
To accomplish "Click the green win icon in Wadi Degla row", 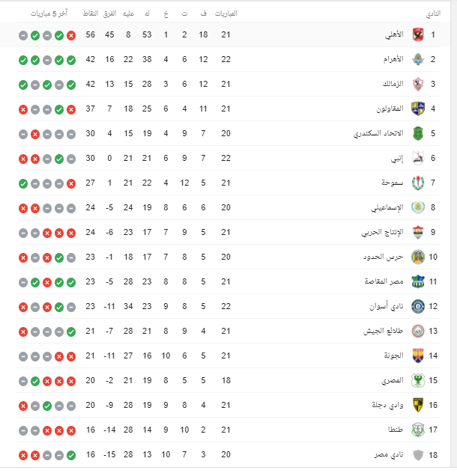I will (x=47, y=406).
